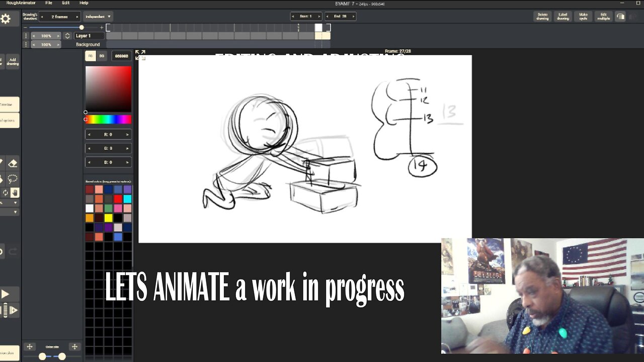This screenshot has height=362, width=644.
Task: Click the Timeline panel button
Action: pyautogui.click(x=9, y=105)
